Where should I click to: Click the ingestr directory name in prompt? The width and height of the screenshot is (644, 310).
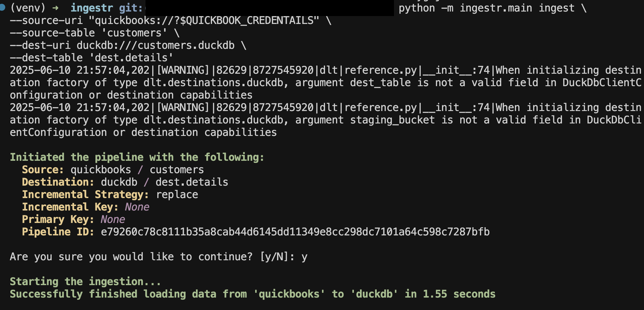(92, 8)
